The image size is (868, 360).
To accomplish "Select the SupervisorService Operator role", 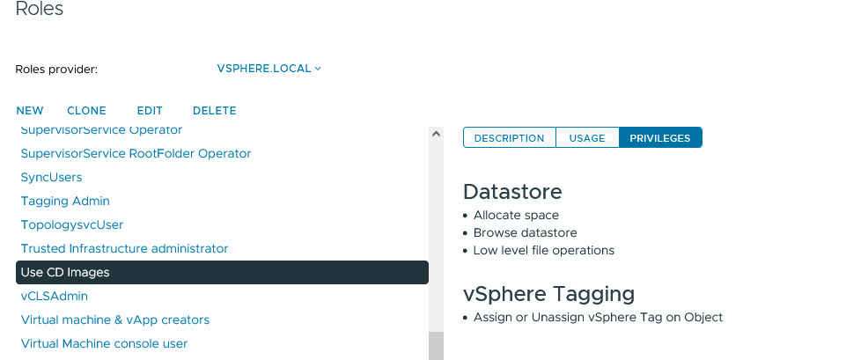I will coord(101,130).
